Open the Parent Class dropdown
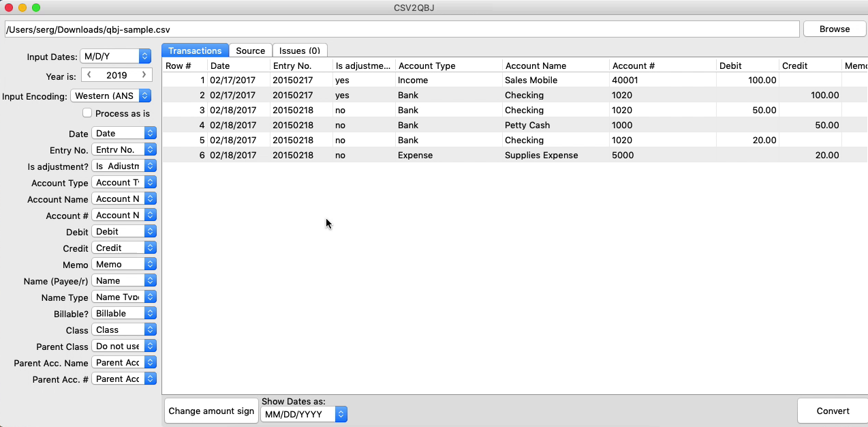868x427 pixels. click(x=124, y=346)
